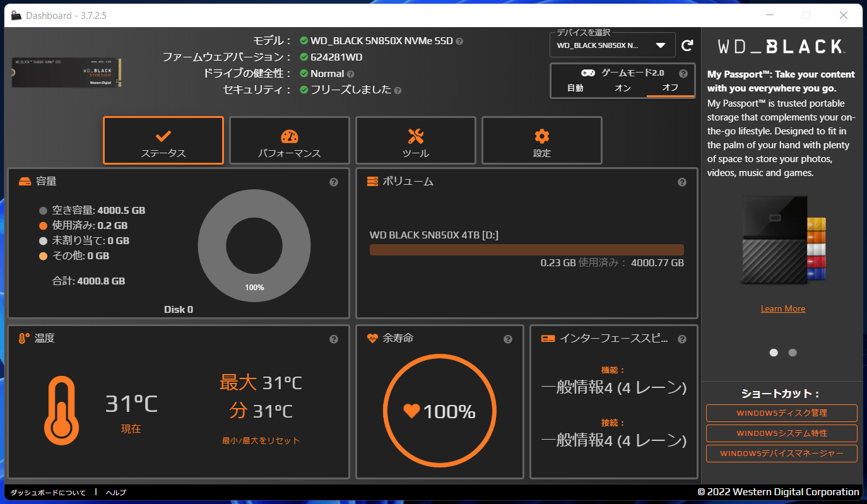Click the 機能: 一般情報4 (4 レーン) value
Screen dimensions: 867x504
pyautogui.click(x=613, y=387)
